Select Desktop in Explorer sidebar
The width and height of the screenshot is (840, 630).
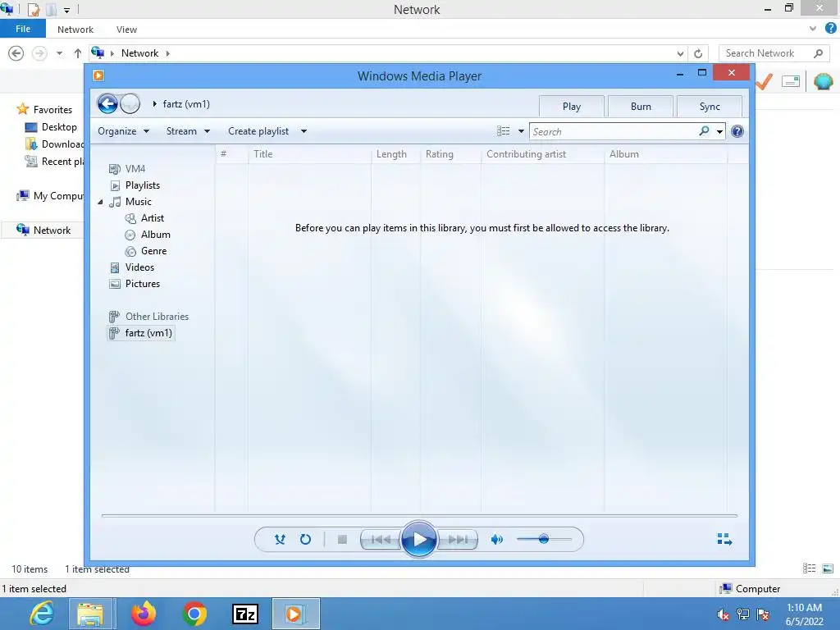52,127
